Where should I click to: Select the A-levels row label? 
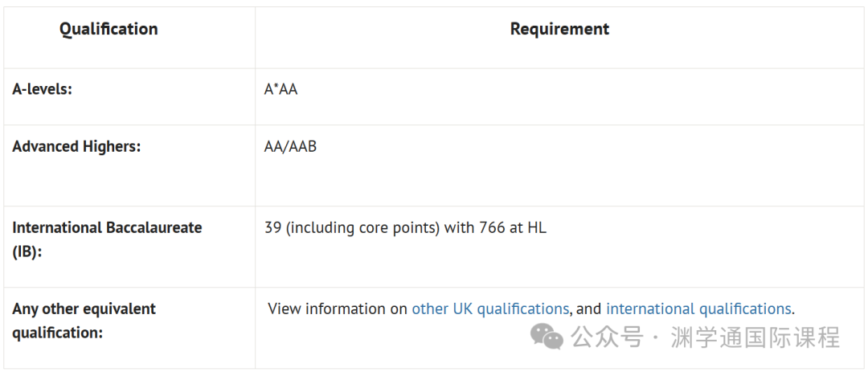point(42,88)
